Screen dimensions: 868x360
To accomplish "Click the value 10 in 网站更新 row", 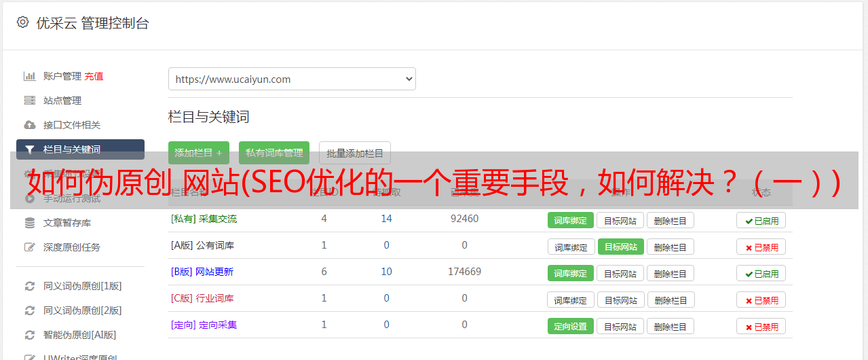I will [386, 272].
